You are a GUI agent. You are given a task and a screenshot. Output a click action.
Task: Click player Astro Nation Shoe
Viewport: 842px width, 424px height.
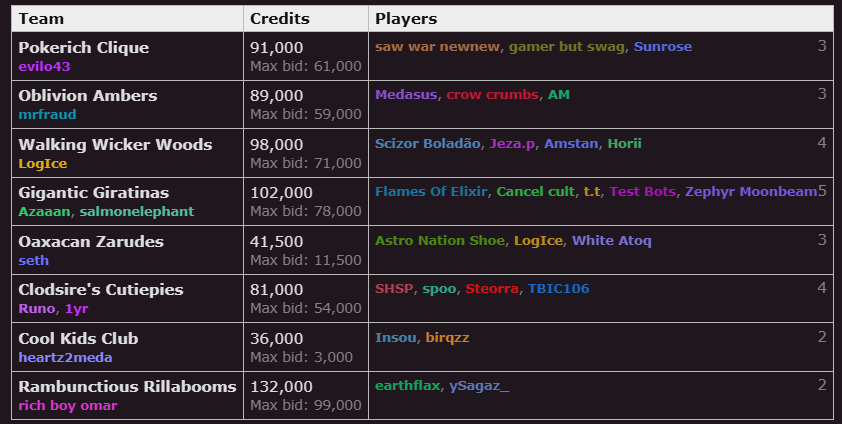[x=440, y=240]
